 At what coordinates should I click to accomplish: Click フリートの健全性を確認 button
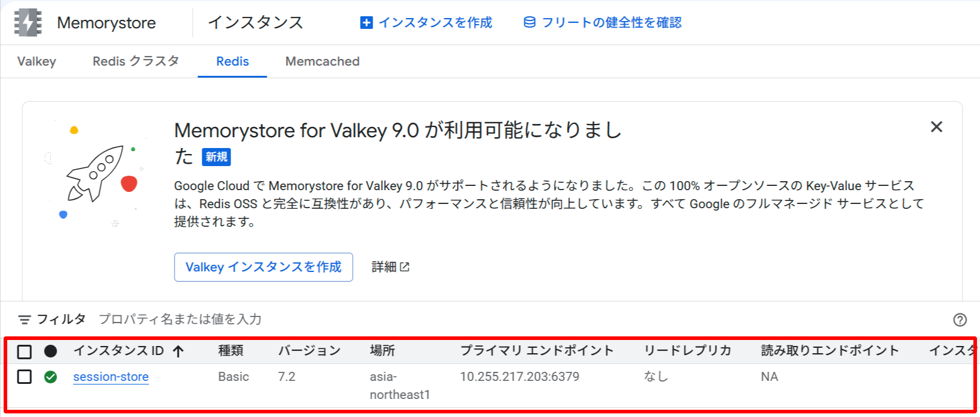click(x=603, y=22)
